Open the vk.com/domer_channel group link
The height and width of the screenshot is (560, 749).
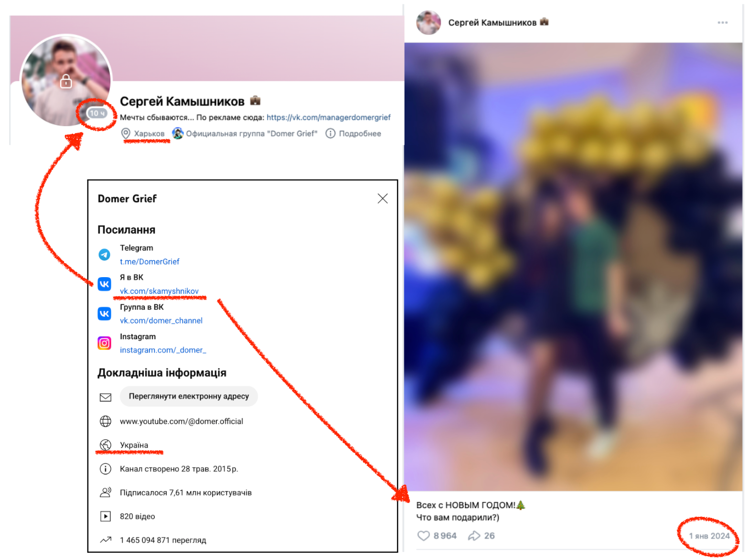point(161,321)
